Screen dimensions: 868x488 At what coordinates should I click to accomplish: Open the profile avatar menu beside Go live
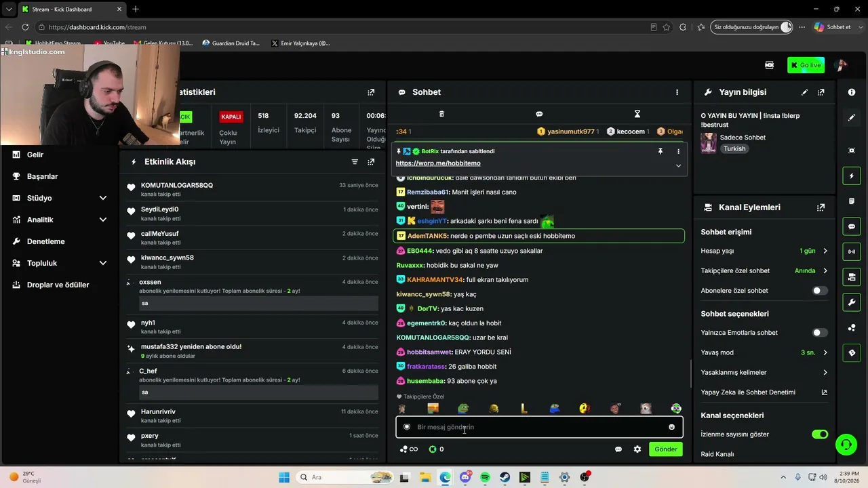(x=841, y=65)
